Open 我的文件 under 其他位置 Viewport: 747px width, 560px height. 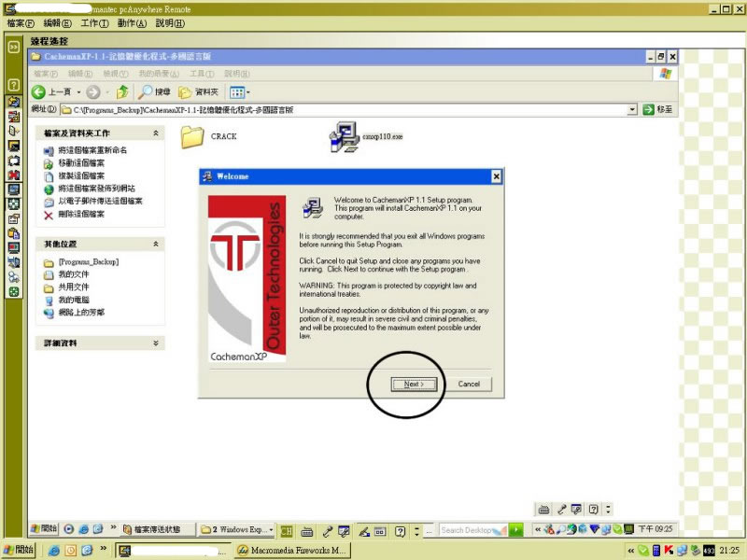point(74,274)
